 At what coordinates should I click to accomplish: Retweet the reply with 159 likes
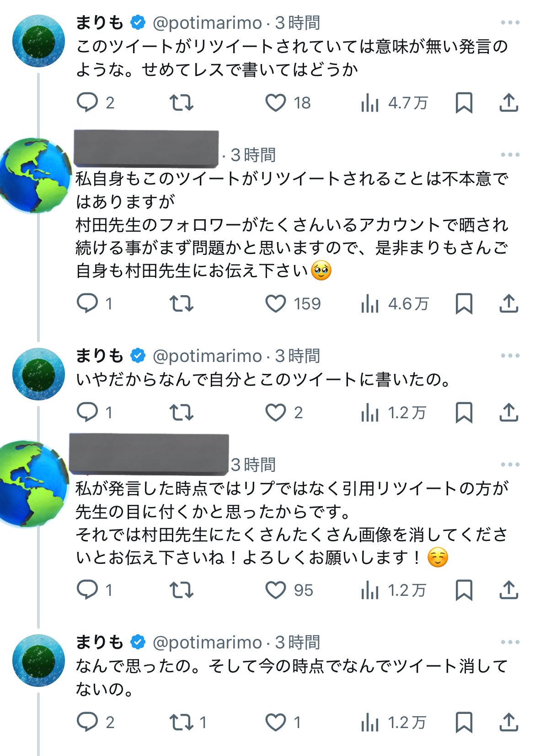tap(182, 303)
